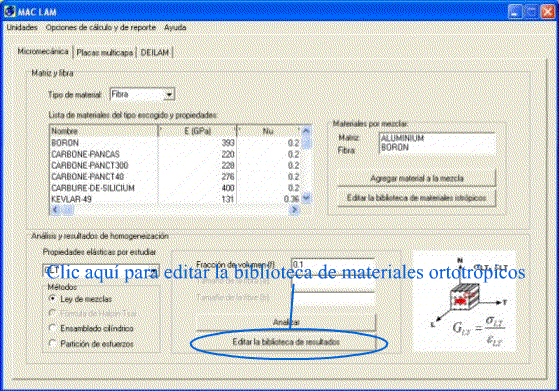Viewport: 559px width, 391px height.
Task: Click the Analizar button
Action: point(286,322)
